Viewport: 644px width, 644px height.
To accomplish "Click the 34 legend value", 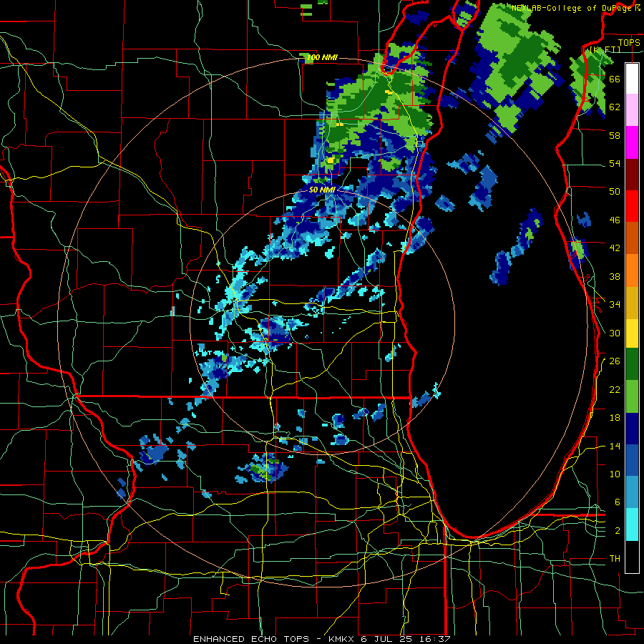I will (x=615, y=305).
